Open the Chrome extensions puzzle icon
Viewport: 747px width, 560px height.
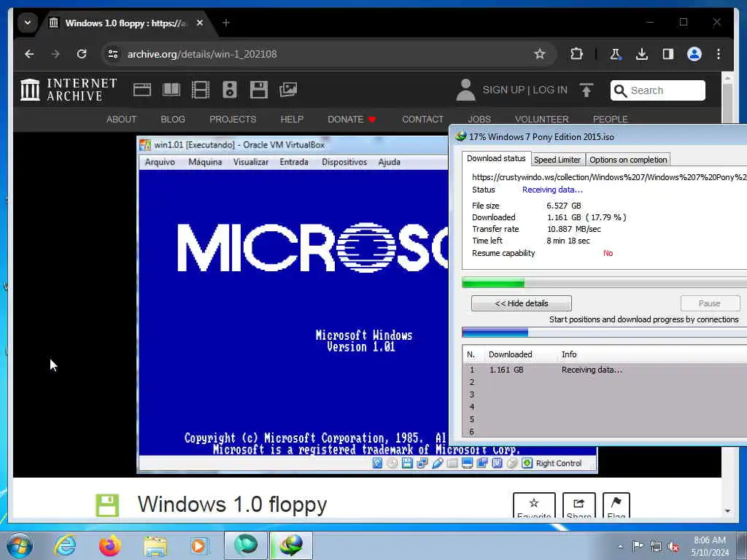[576, 54]
